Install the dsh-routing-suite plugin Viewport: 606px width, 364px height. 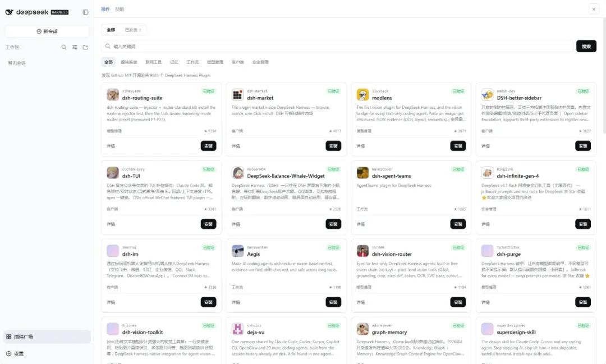coord(208,146)
